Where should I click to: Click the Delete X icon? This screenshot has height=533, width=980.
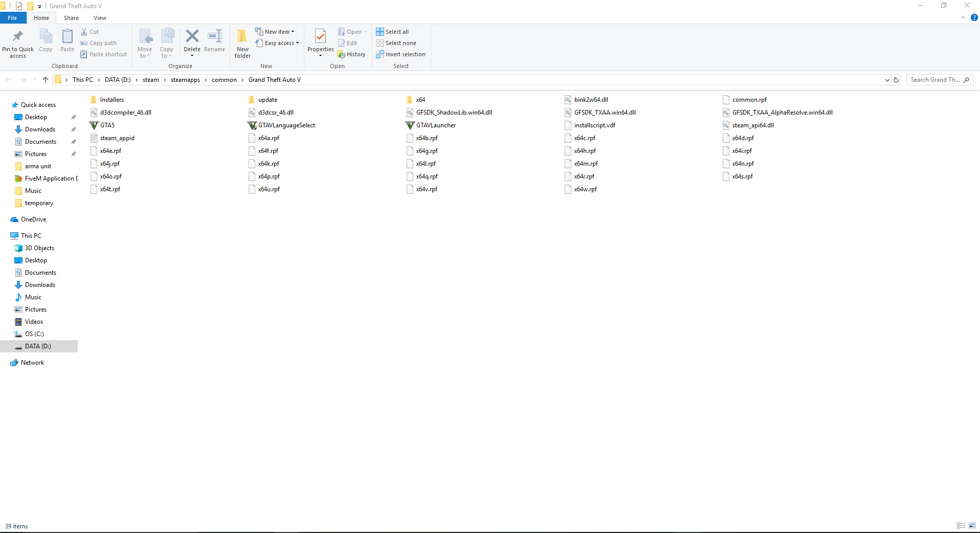click(192, 36)
